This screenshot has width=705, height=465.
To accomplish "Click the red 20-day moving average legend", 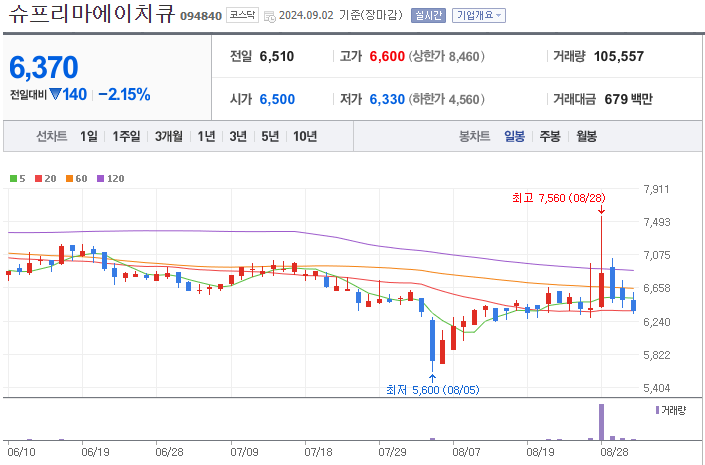I will click(x=45, y=179).
